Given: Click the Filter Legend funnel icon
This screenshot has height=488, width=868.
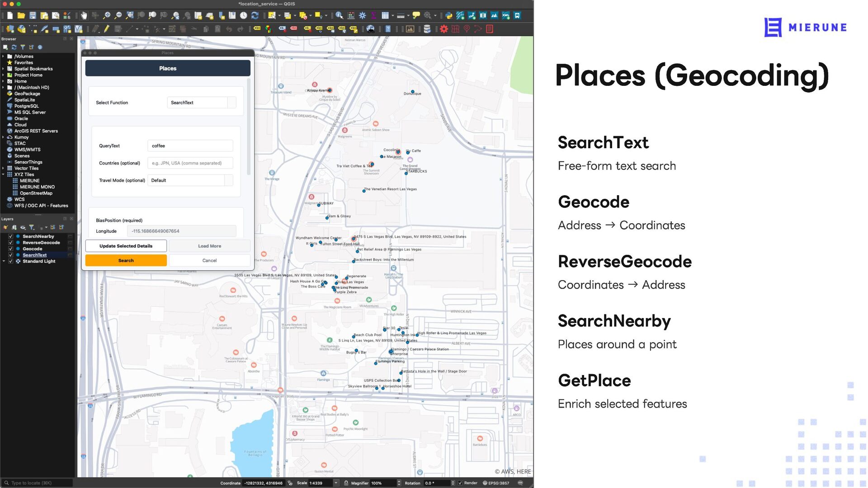Looking at the screenshot, I should (x=32, y=227).
